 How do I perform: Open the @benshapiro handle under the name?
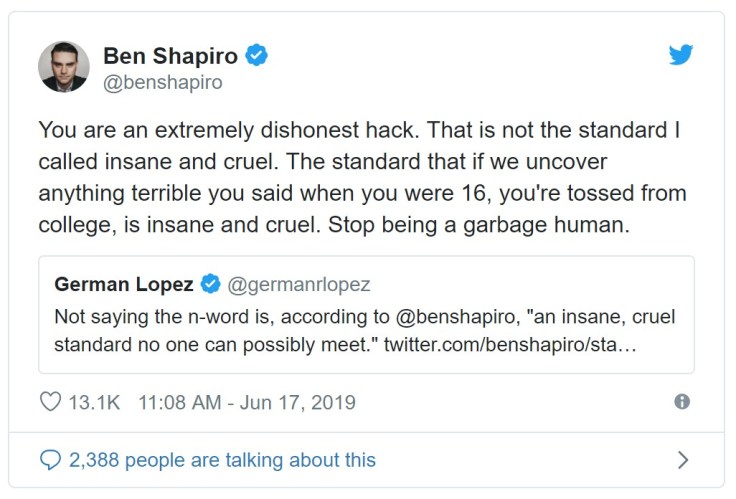click(x=163, y=82)
